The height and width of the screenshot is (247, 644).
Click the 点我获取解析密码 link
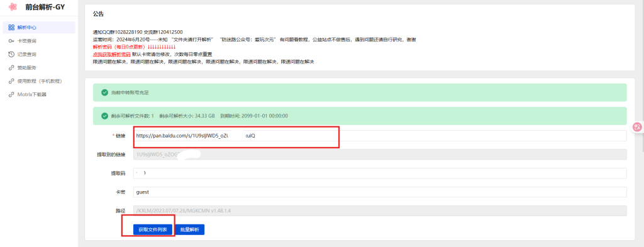coord(112,54)
